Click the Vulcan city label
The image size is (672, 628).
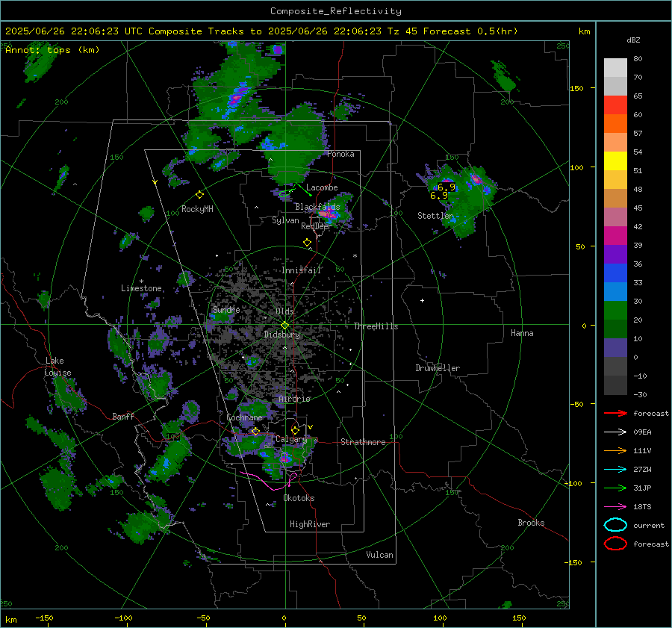click(380, 555)
